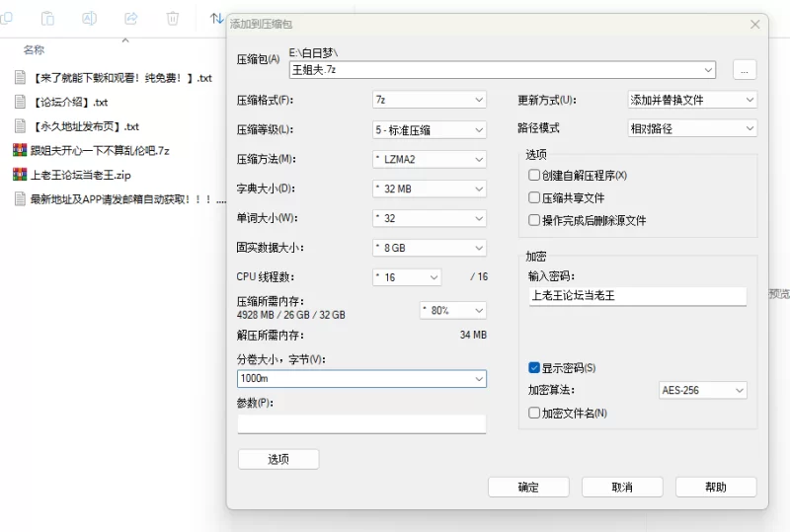The height and width of the screenshot is (532, 790).
Task: Select archive icon of 上老王论坛当老王.zip
Action: pos(20,175)
